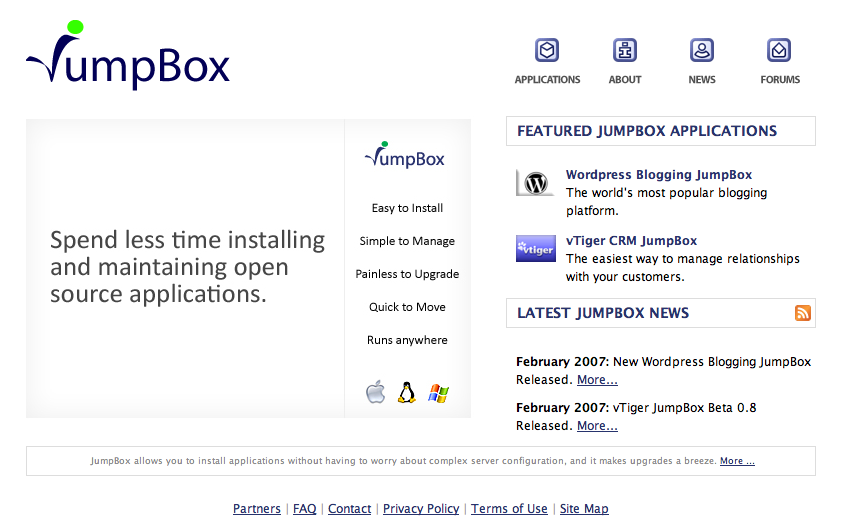Click the vTiger logo thumbnail

535,249
